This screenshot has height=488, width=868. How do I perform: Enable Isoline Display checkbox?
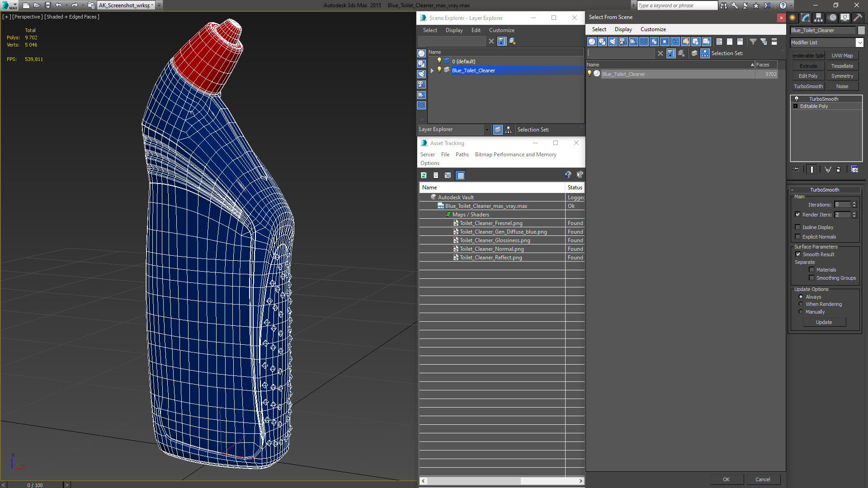point(797,227)
